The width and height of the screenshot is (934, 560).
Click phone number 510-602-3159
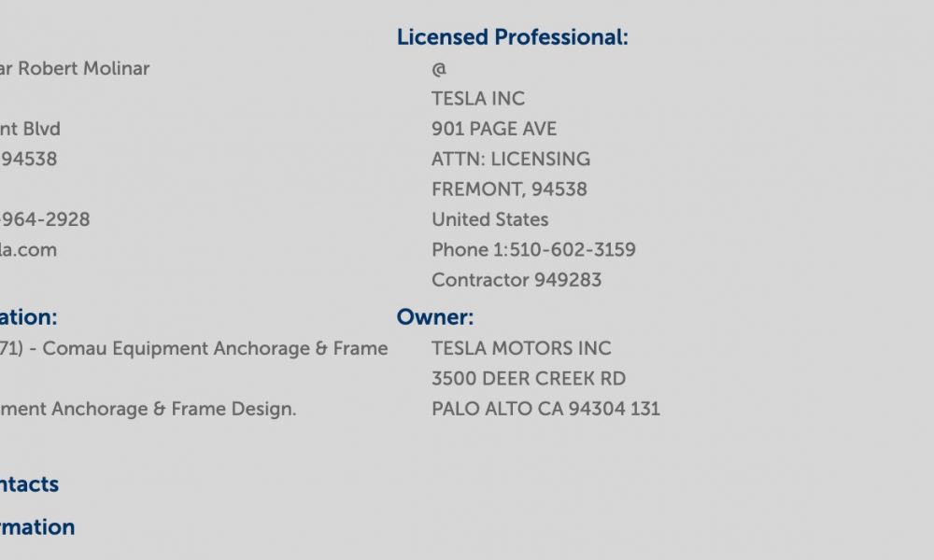[573, 250]
